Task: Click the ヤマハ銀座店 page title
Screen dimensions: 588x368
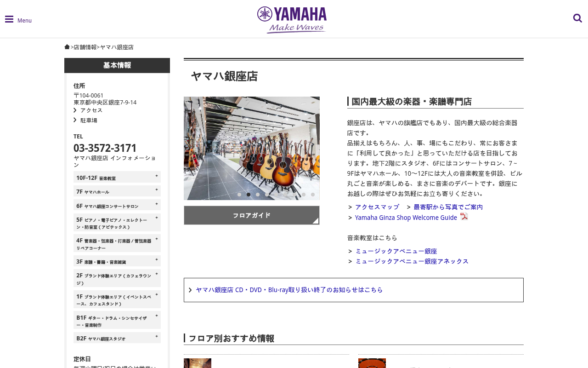Action: (x=224, y=76)
